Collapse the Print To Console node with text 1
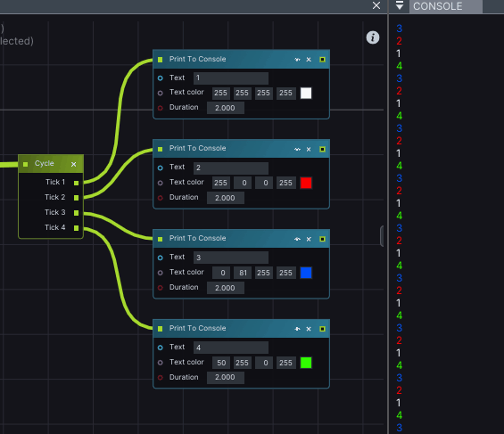Viewport: 504px width, 434px height. [x=297, y=60]
